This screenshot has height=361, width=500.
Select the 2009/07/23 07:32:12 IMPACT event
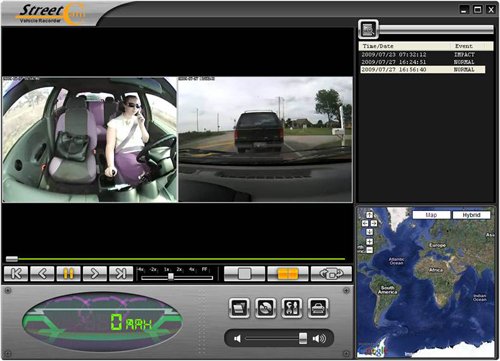(x=422, y=55)
